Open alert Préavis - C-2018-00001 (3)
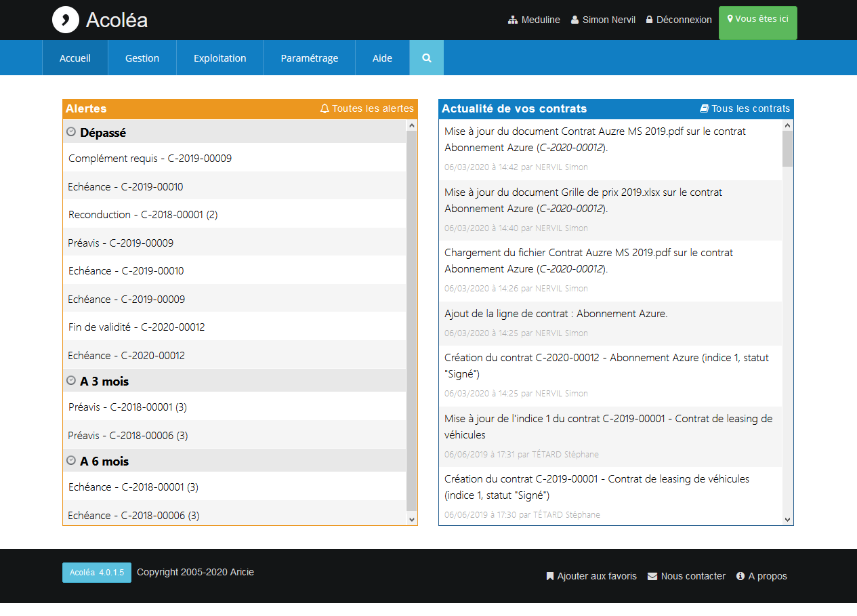The height and width of the screenshot is (616, 857). coord(234,407)
